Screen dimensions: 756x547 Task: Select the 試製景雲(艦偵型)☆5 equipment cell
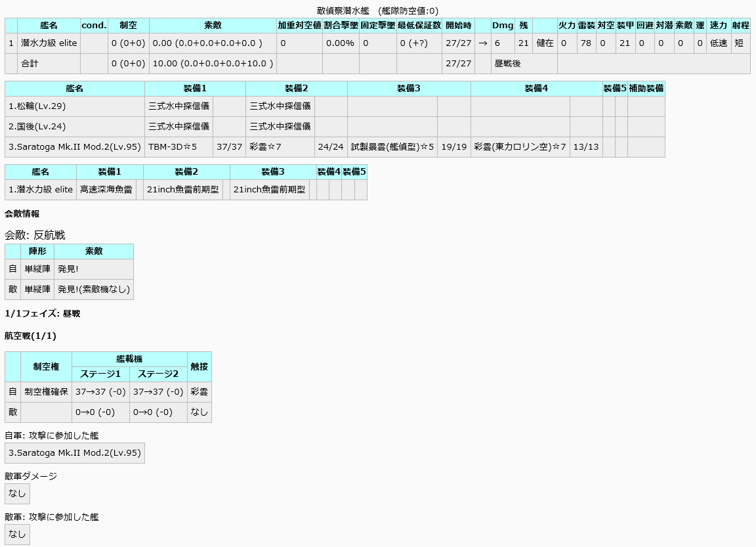392,147
